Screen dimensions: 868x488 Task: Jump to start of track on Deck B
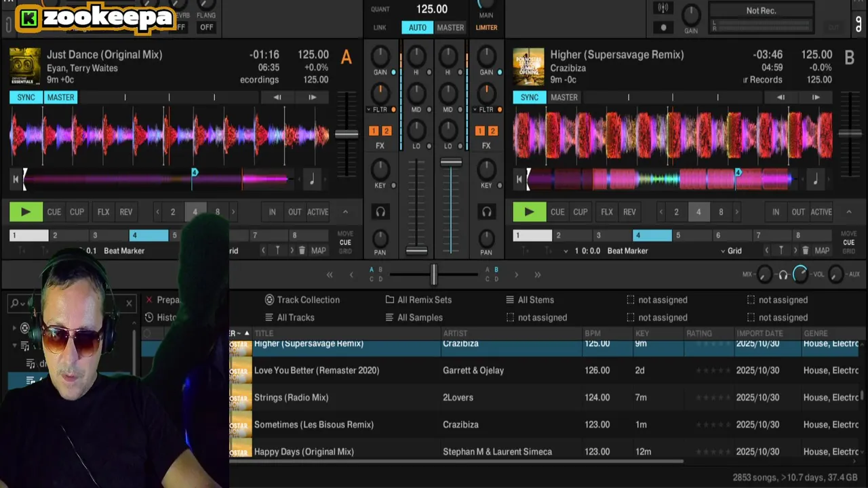pos(519,180)
